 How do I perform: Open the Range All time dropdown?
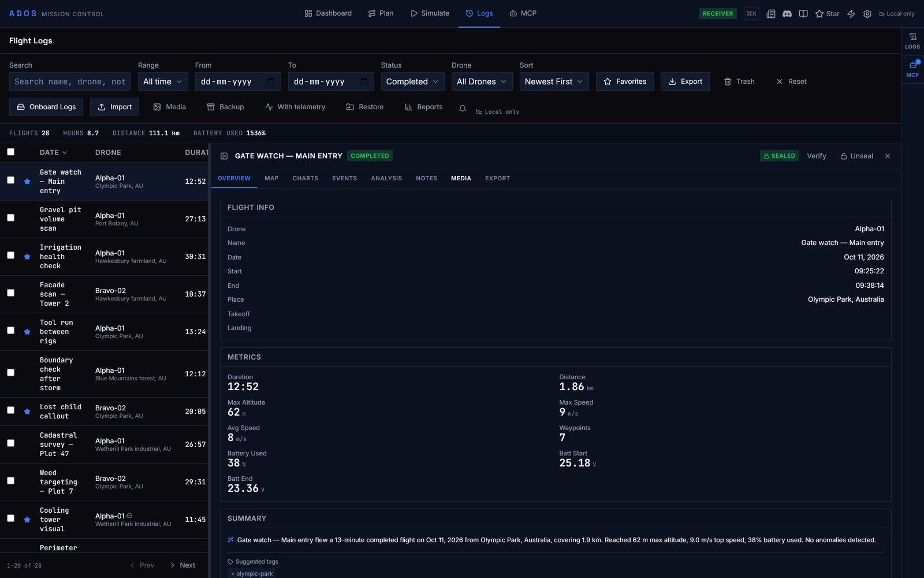(163, 81)
